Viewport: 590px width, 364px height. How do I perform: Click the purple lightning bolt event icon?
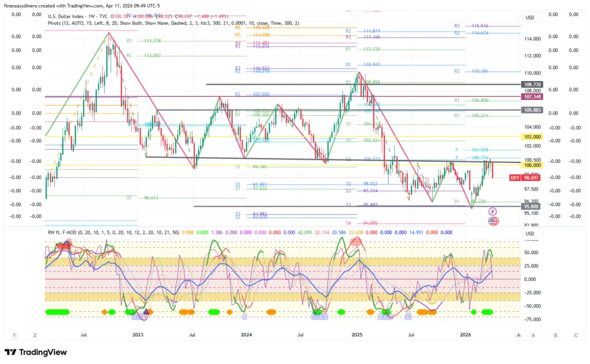493,212
